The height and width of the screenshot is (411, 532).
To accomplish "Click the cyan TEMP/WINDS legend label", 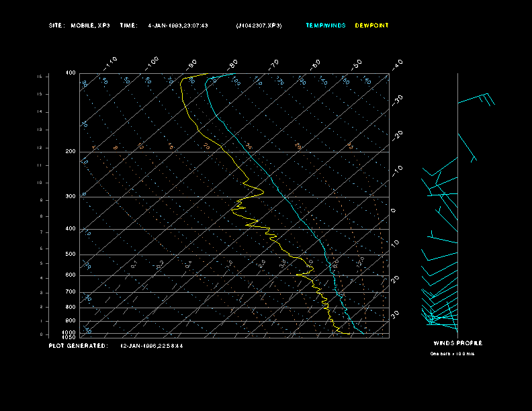I will (x=326, y=26).
